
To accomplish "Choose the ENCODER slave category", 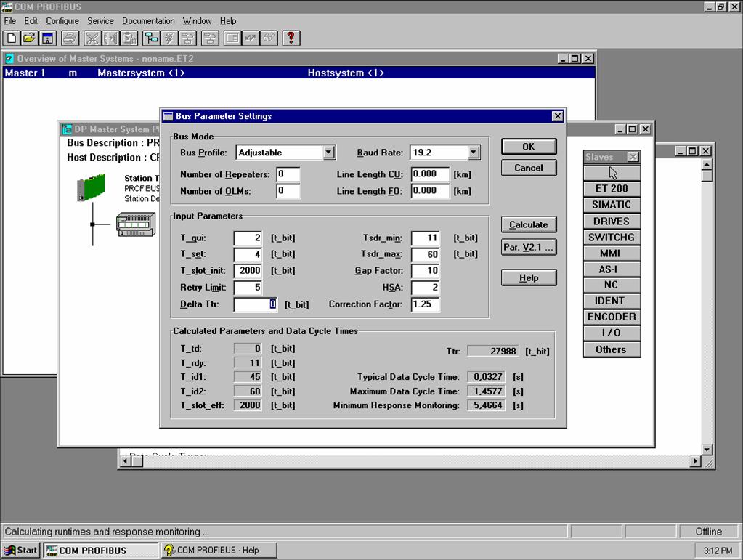I will click(x=612, y=317).
